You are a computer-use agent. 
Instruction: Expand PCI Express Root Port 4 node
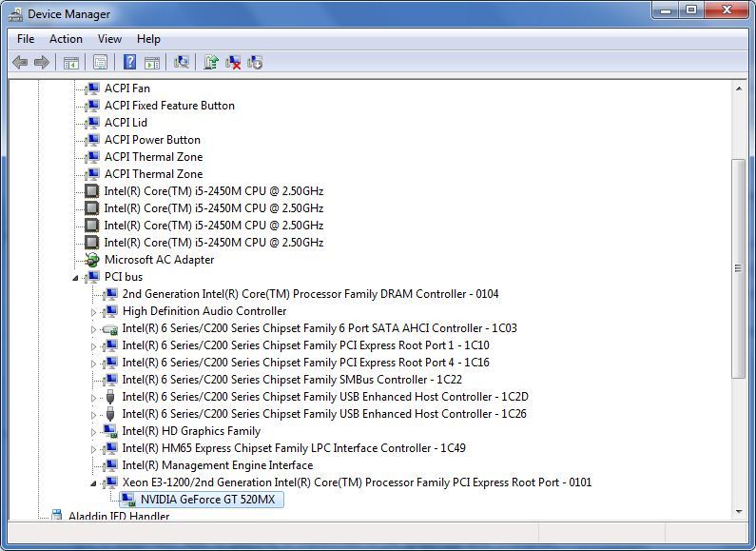[93, 364]
